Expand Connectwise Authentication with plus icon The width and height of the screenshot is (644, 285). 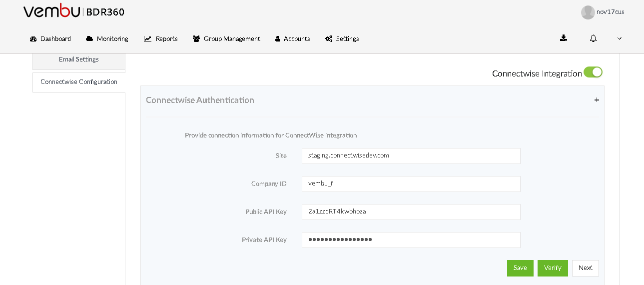coord(597,100)
